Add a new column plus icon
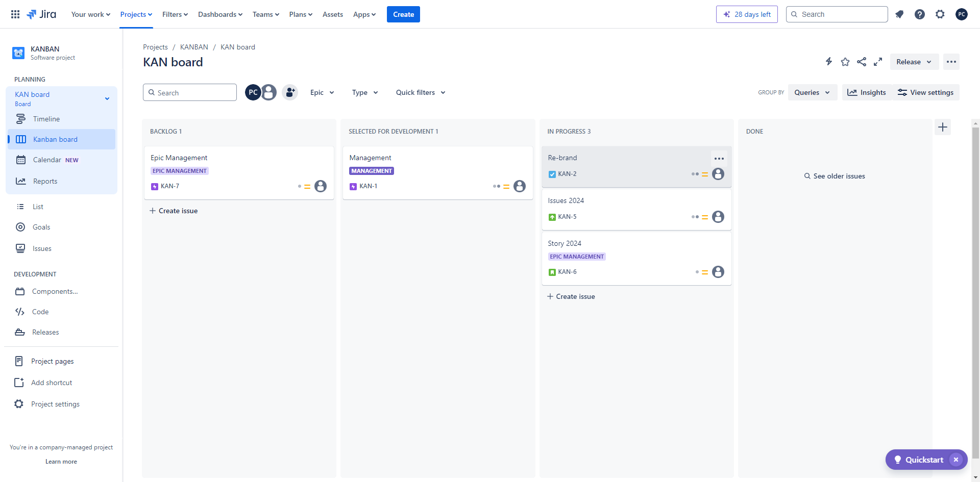The image size is (980, 482). (x=943, y=127)
